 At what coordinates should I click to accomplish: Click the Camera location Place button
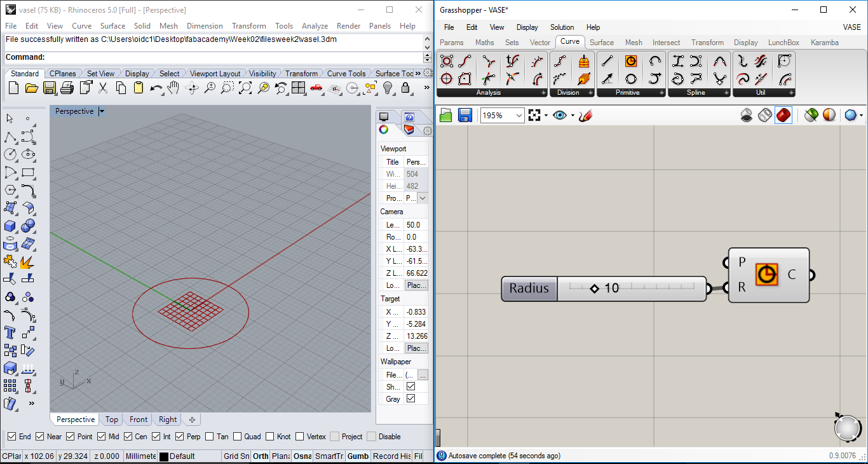[416, 285]
